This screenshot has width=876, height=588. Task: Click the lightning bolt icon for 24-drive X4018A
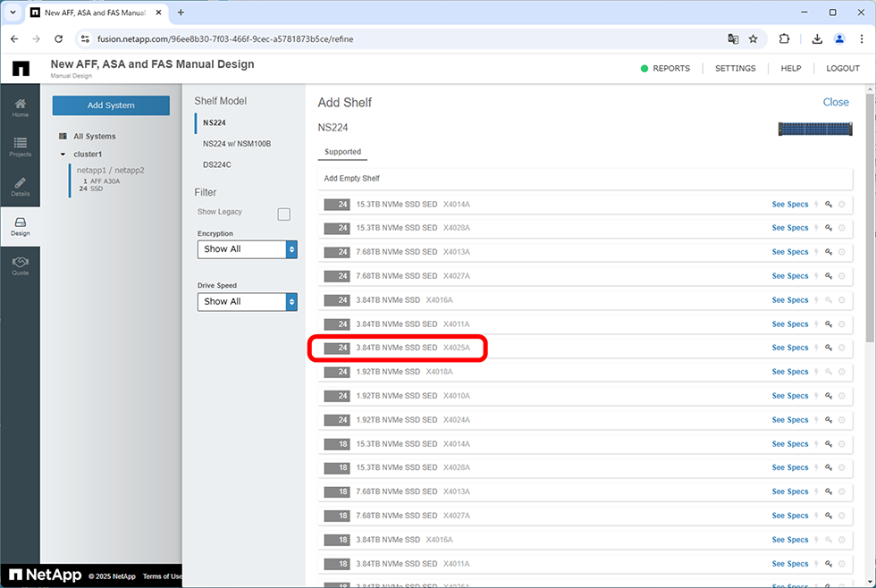pyautogui.click(x=816, y=372)
